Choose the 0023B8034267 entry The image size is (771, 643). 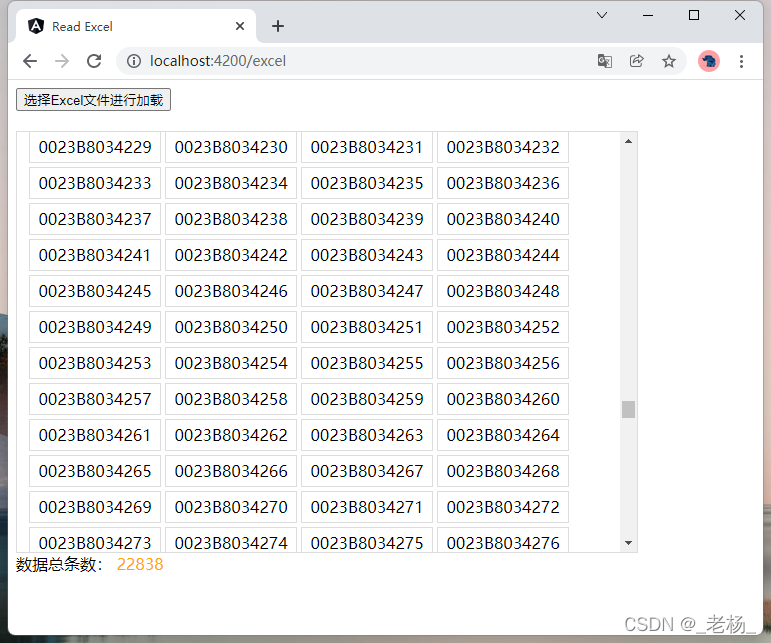coord(367,471)
